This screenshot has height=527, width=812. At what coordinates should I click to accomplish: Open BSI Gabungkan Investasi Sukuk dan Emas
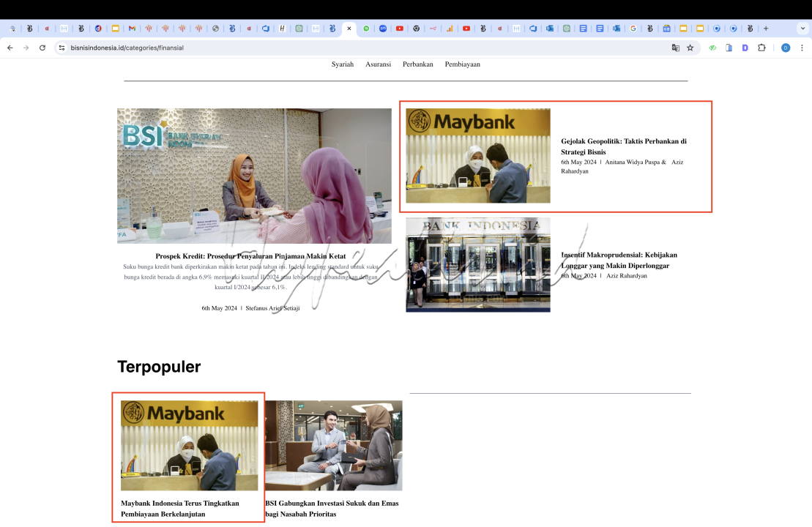[332, 509]
